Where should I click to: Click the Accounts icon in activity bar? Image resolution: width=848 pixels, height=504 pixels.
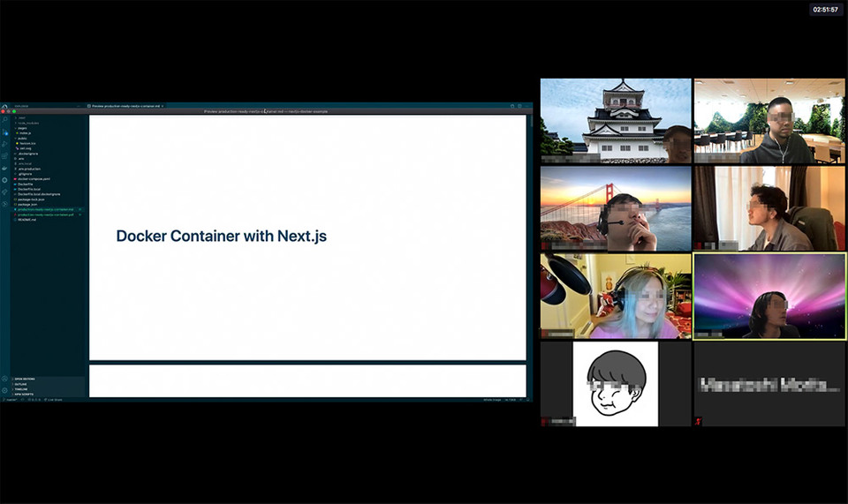(5, 379)
